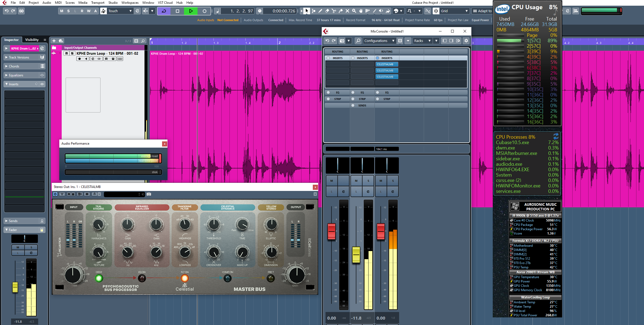Click the Redo arrow in the main toolbar
Image resolution: width=644 pixels, height=325 pixels.
click(13, 11)
